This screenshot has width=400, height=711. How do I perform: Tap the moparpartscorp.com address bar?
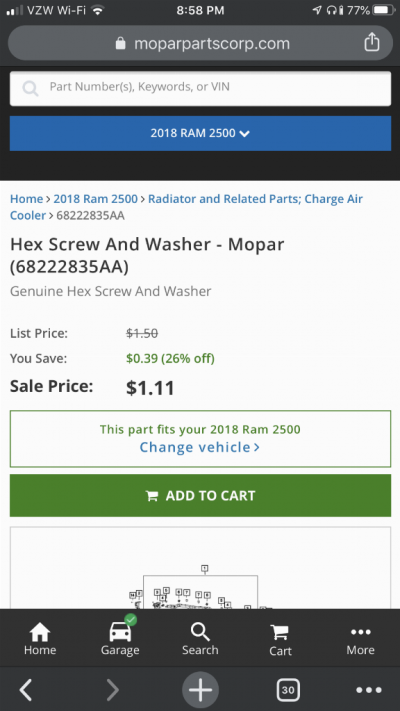click(x=200, y=43)
